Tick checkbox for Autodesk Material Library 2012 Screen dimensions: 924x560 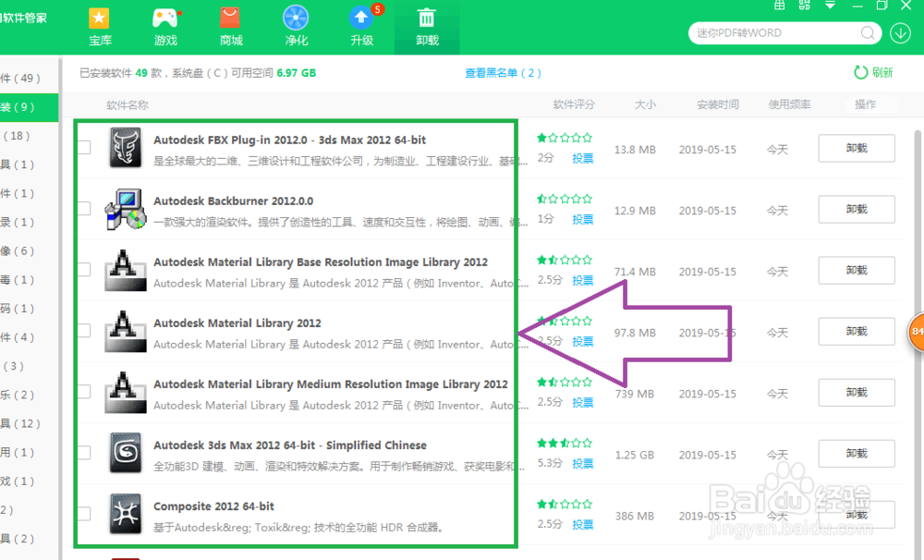(85, 330)
